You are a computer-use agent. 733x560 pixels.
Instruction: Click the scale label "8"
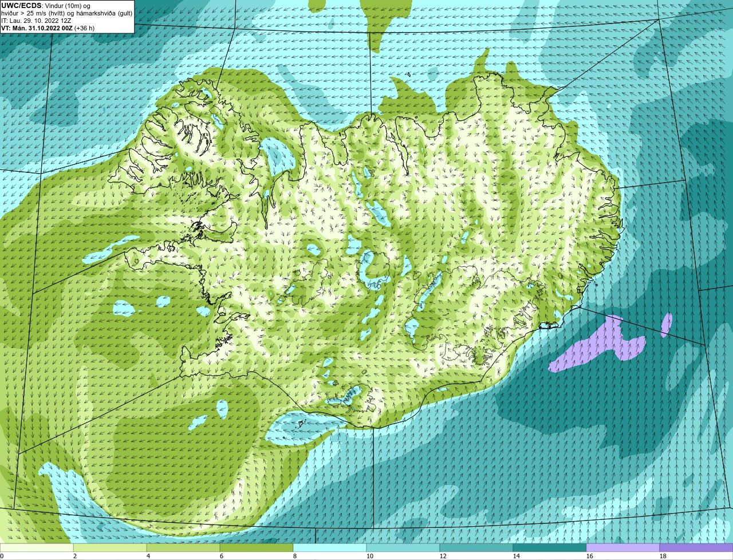coord(295,556)
